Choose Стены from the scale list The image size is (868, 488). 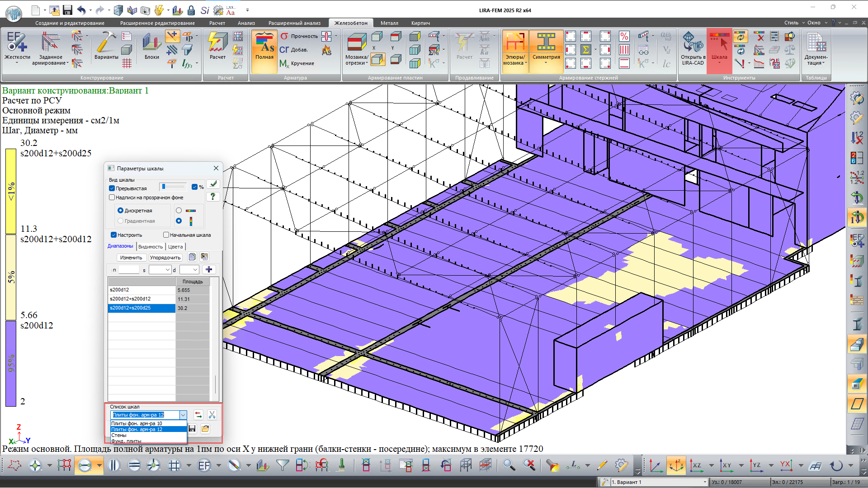tap(119, 435)
